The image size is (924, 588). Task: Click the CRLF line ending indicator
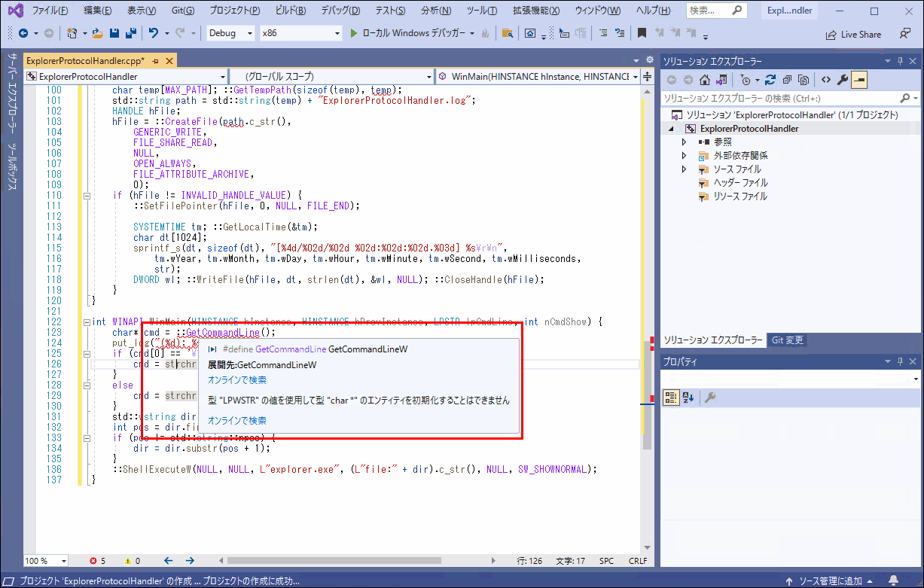coord(637,561)
